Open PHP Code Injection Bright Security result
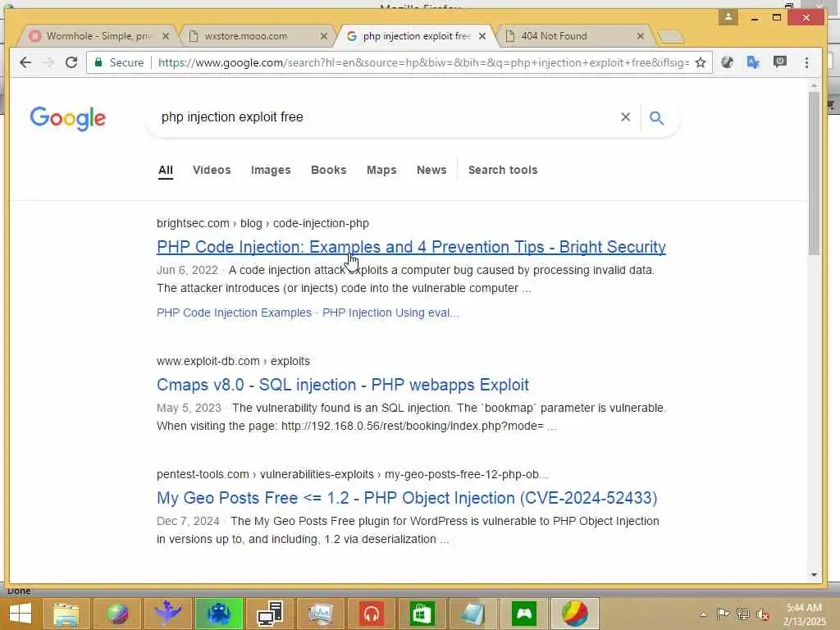Viewport: 840px width, 630px height. pos(411,247)
